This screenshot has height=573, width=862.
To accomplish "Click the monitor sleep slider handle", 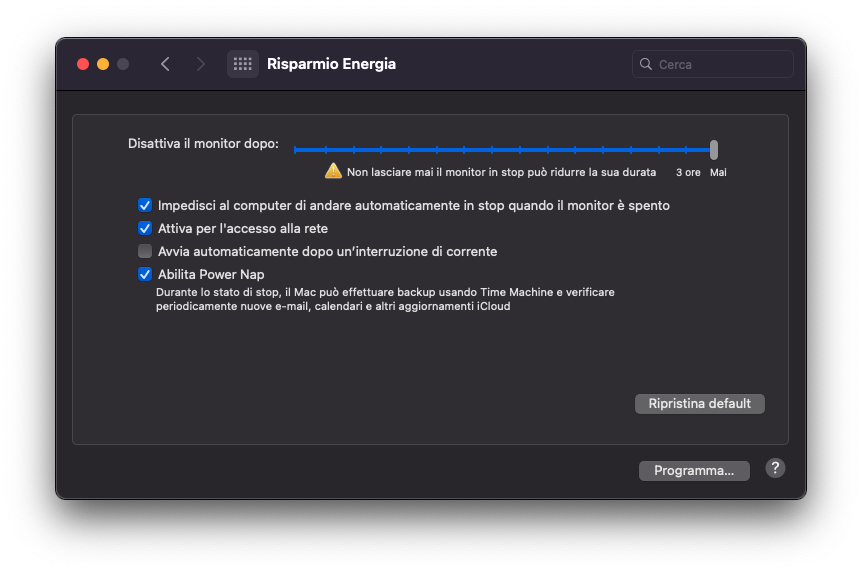I will point(714,150).
